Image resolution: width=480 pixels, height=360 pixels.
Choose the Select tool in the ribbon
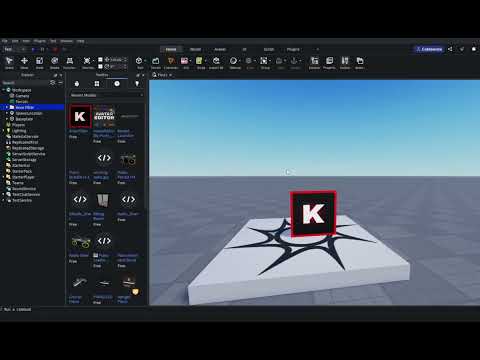tap(9, 62)
